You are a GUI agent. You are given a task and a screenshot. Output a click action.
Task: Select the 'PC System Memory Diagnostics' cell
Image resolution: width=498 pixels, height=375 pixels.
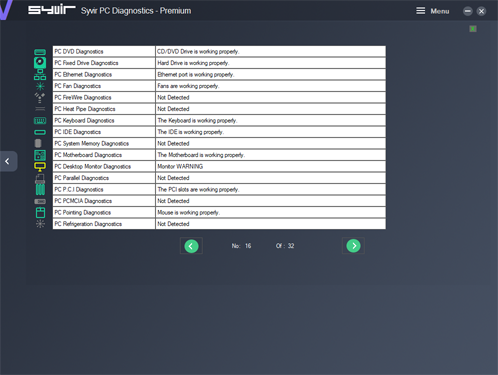click(x=104, y=144)
